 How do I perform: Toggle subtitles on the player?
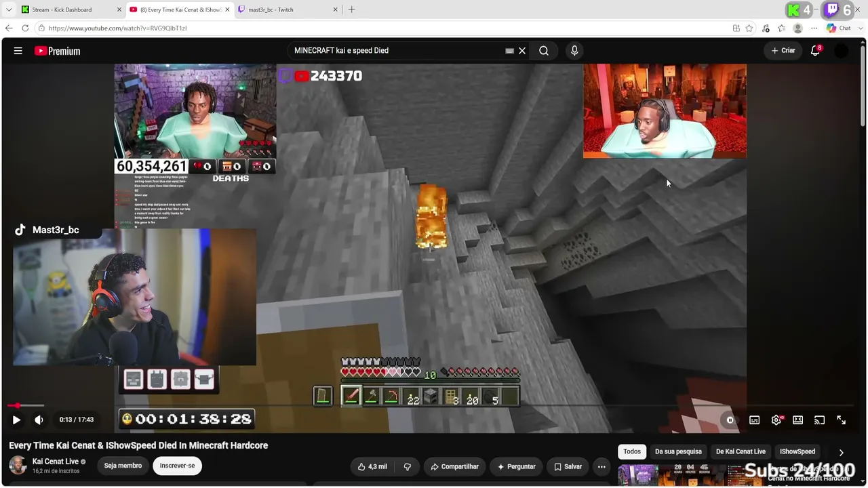point(754,420)
